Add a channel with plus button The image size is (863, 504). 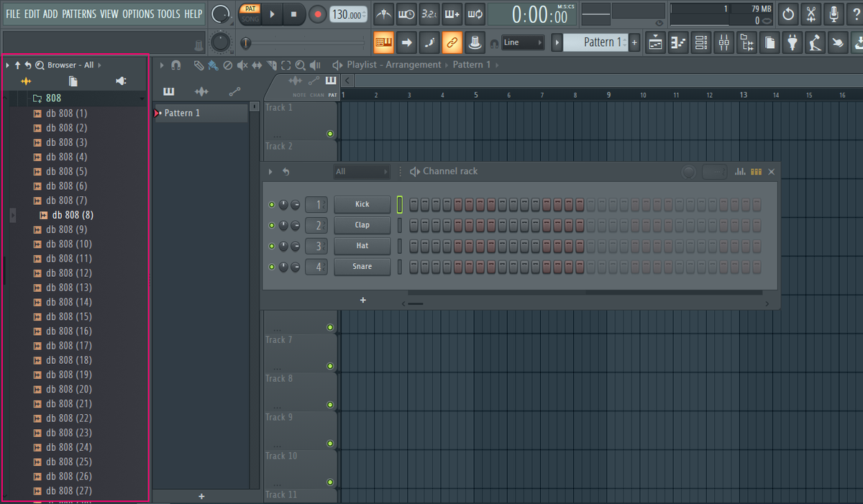pos(363,301)
